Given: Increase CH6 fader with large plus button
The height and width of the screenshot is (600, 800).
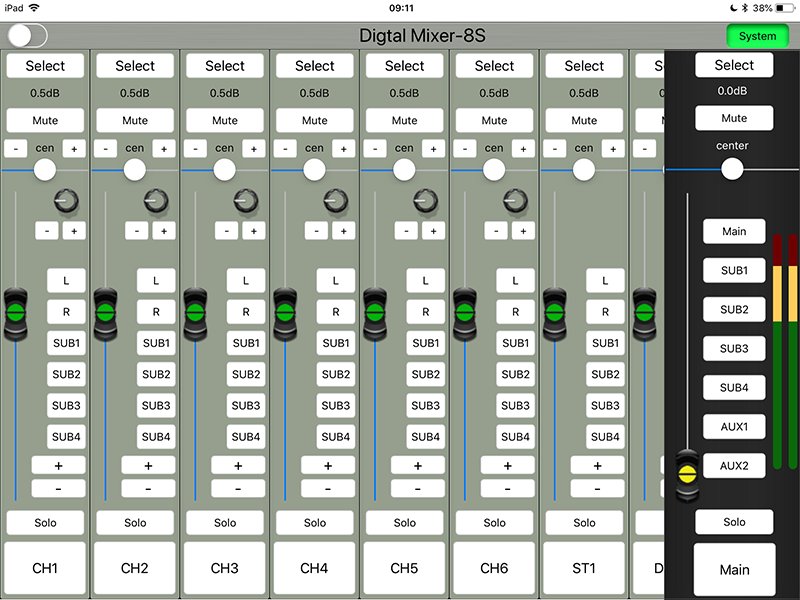Looking at the screenshot, I should (507, 465).
